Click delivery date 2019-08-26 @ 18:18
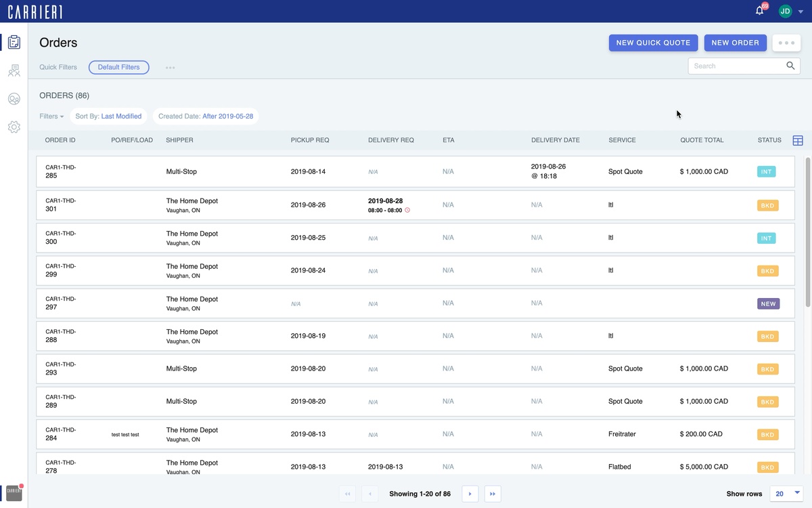Screen dimensions: 812x508 click(x=548, y=171)
